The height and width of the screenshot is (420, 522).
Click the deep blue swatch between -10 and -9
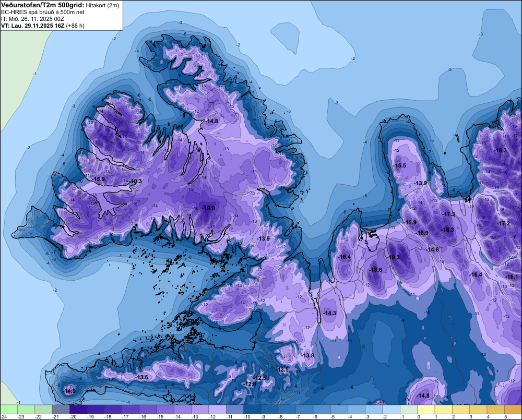pos(252,409)
